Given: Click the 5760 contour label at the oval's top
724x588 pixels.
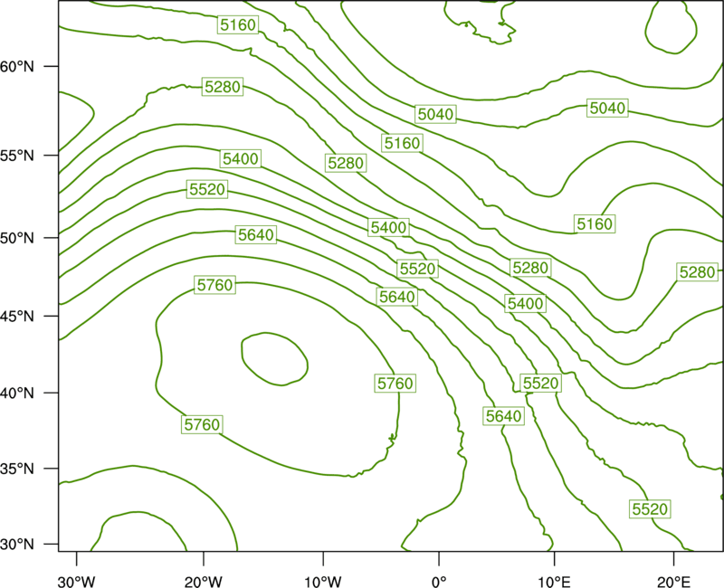Looking at the screenshot, I should tap(214, 285).
